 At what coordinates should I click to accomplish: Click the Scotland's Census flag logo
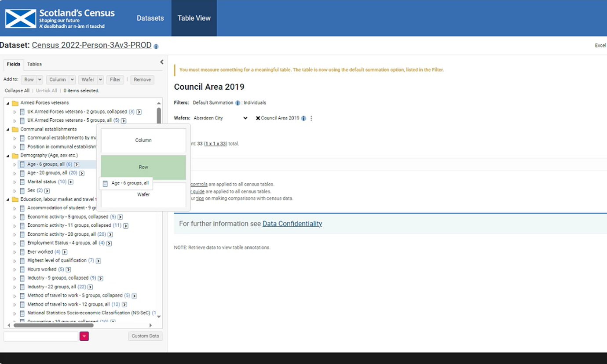(21, 18)
